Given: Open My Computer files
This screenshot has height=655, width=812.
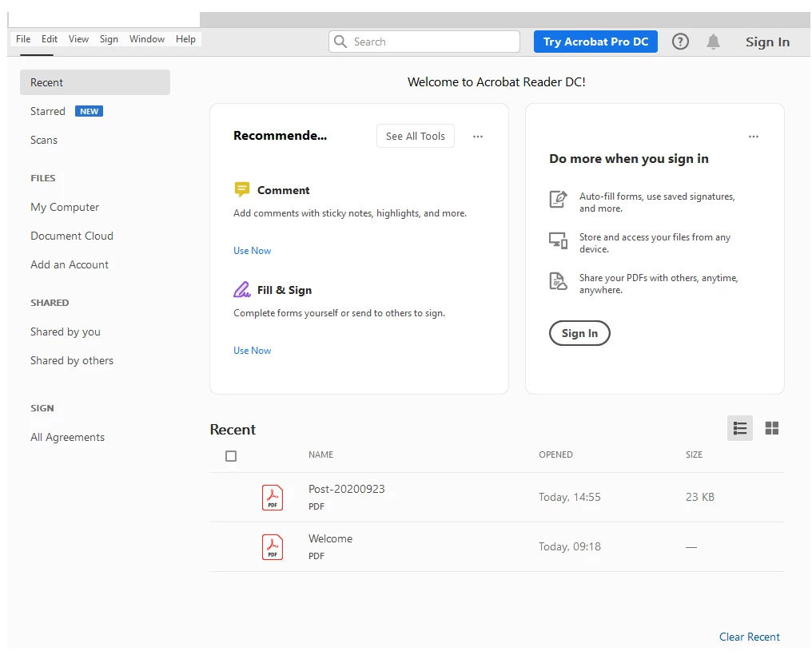Looking at the screenshot, I should tap(65, 207).
